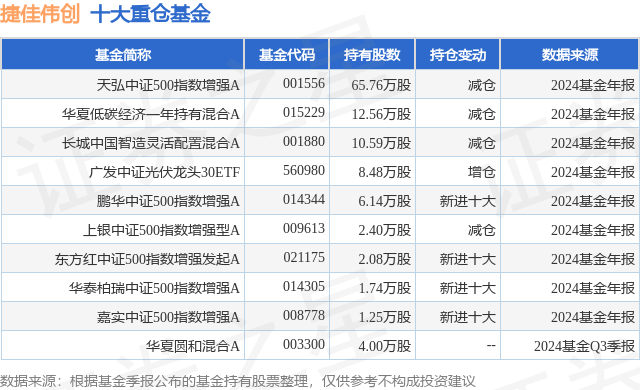
Task: Select 华夏圆和混合A fund name
Action: pos(193,346)
